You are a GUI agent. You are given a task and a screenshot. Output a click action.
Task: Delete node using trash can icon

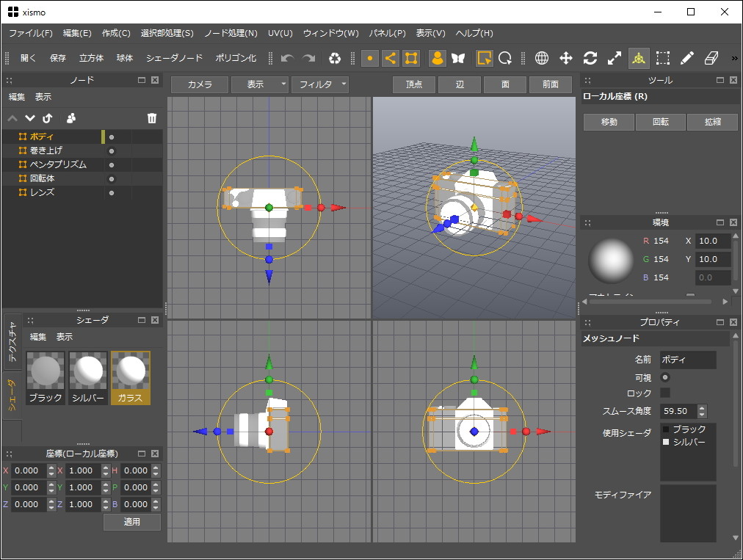pos(152,117)
